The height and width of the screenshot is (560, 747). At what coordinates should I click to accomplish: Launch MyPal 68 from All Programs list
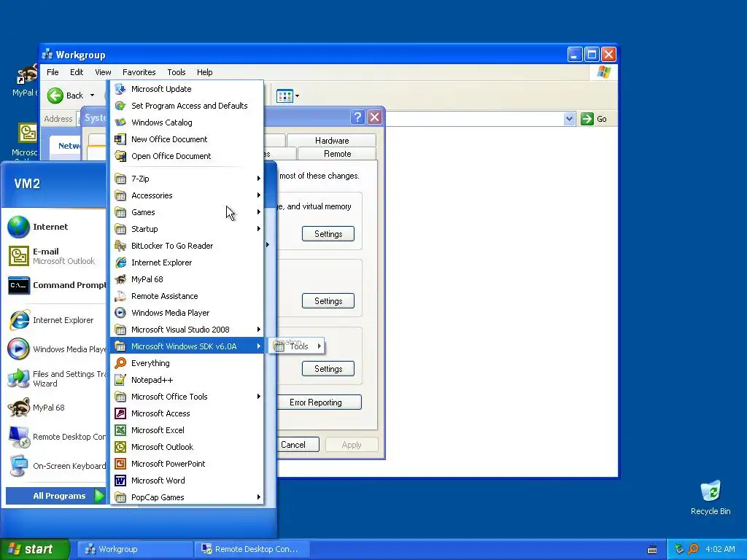pos(187,279)
